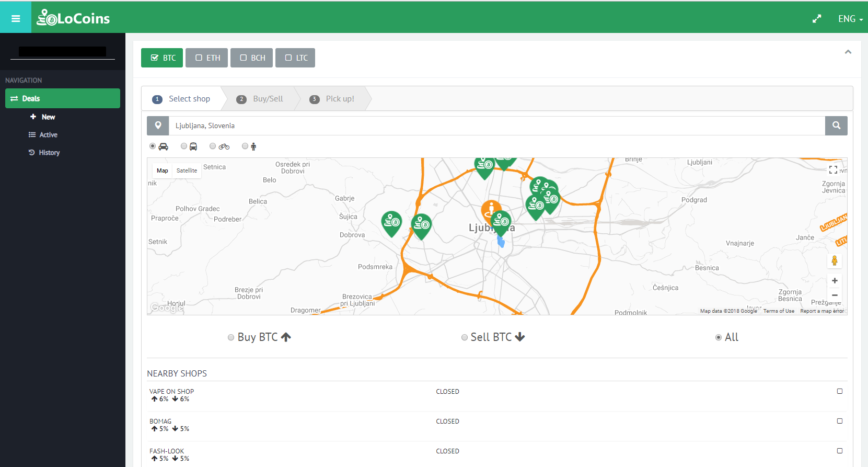Screen dimensions: 868x467
Task: Click the Google logo on map
Action: pos(167,307)
